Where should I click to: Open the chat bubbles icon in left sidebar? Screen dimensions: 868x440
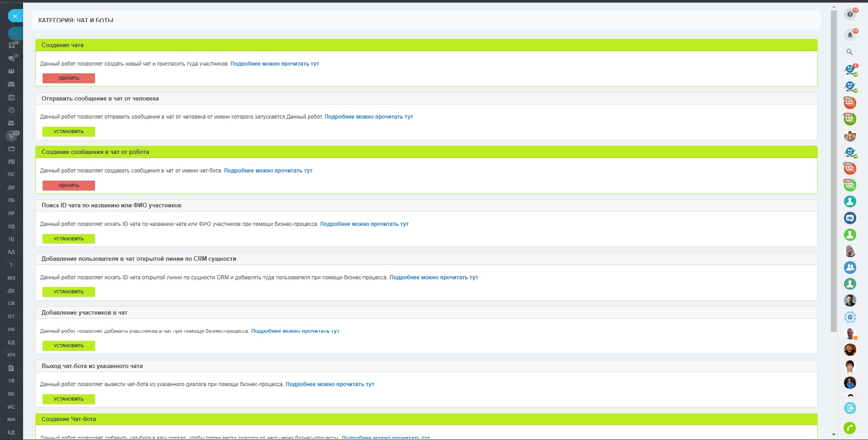[12, 58]
